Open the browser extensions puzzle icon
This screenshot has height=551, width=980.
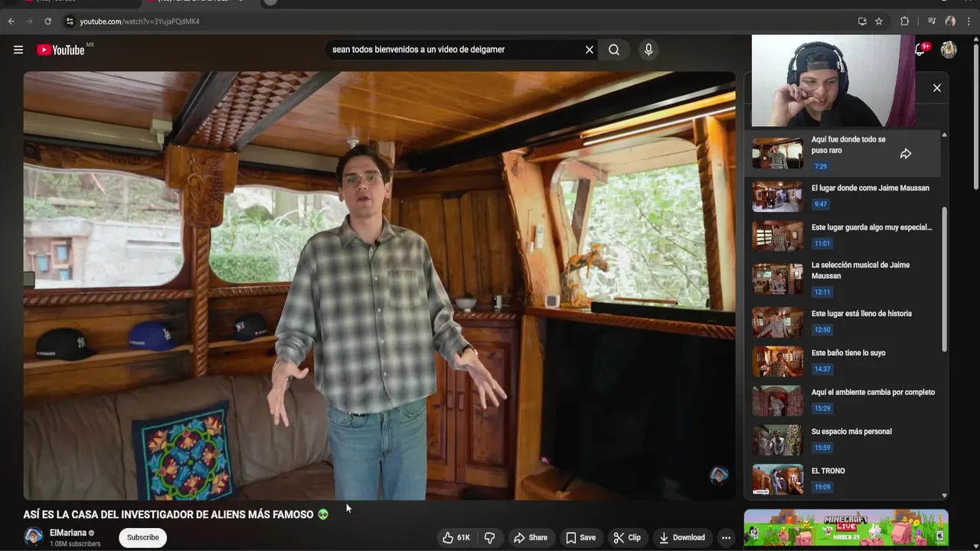pos(904,21)
